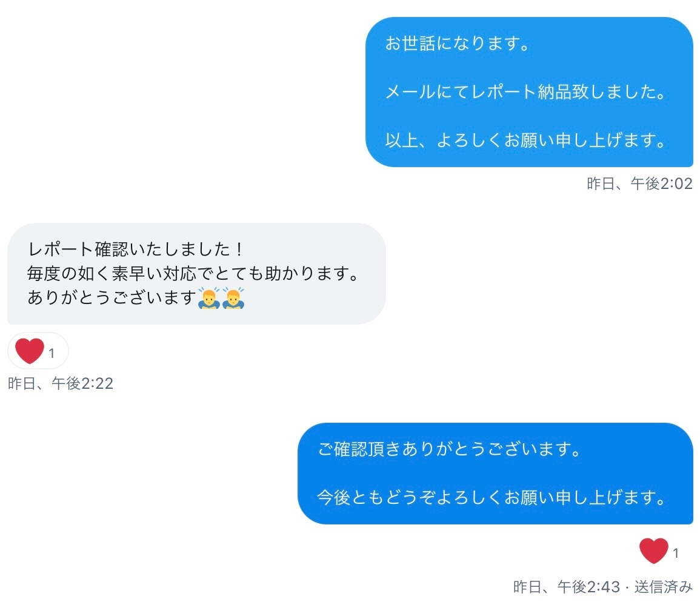The image size is (700, 605).
Task: Click the text ありがとうございます in gray bubble
Action: [x=112, y=297]
